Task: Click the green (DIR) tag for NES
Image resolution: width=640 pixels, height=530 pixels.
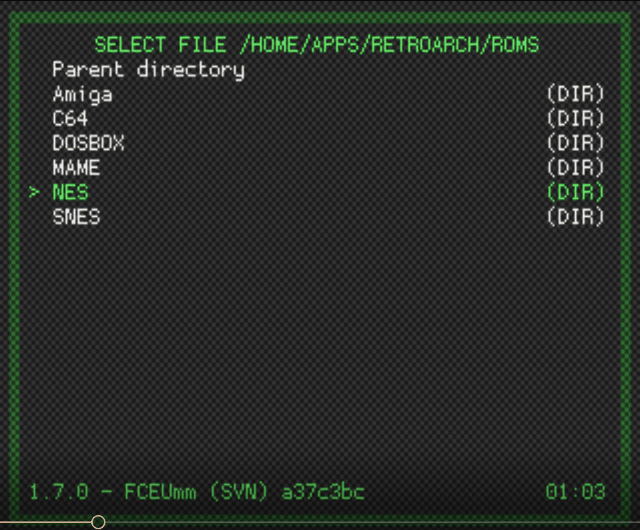Action: (x=576, y=192)
